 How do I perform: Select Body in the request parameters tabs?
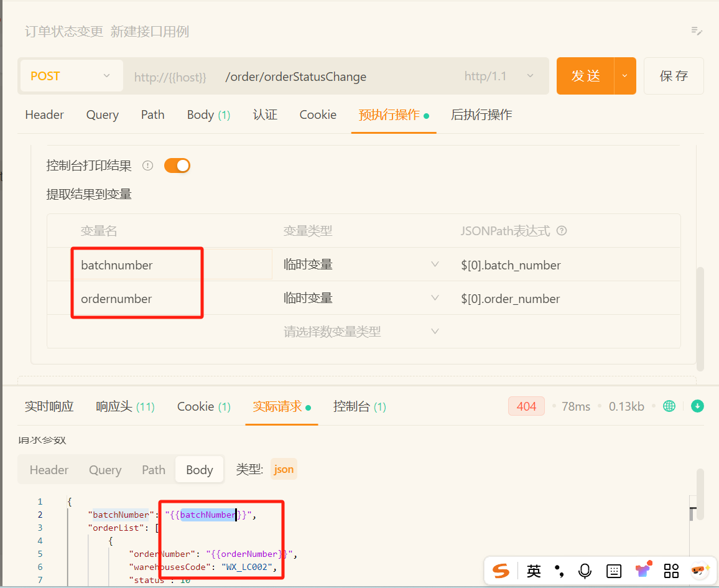(200, 470)
